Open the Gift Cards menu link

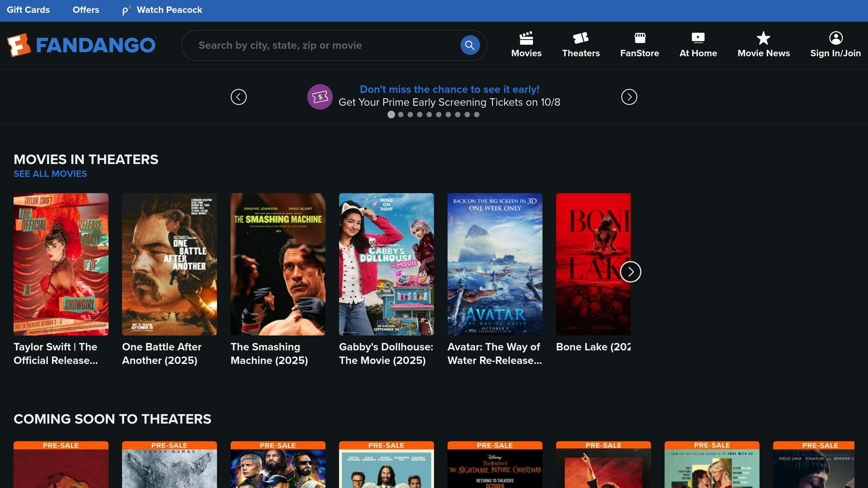(28, 10)
